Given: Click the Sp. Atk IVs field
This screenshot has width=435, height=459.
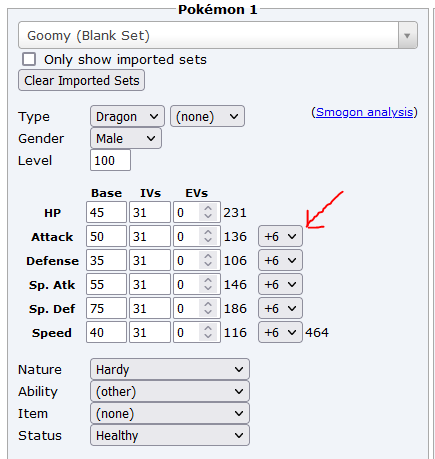Looking at the screenshot, I should point(150,284).
